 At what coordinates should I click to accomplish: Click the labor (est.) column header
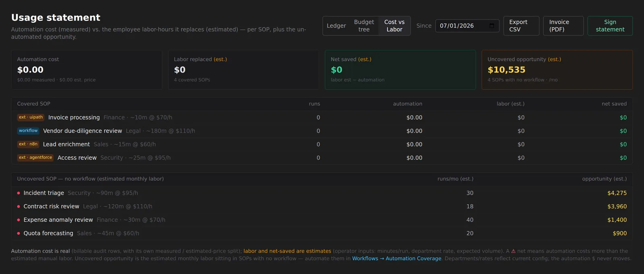pyautogui.click(x=510, y=104)
